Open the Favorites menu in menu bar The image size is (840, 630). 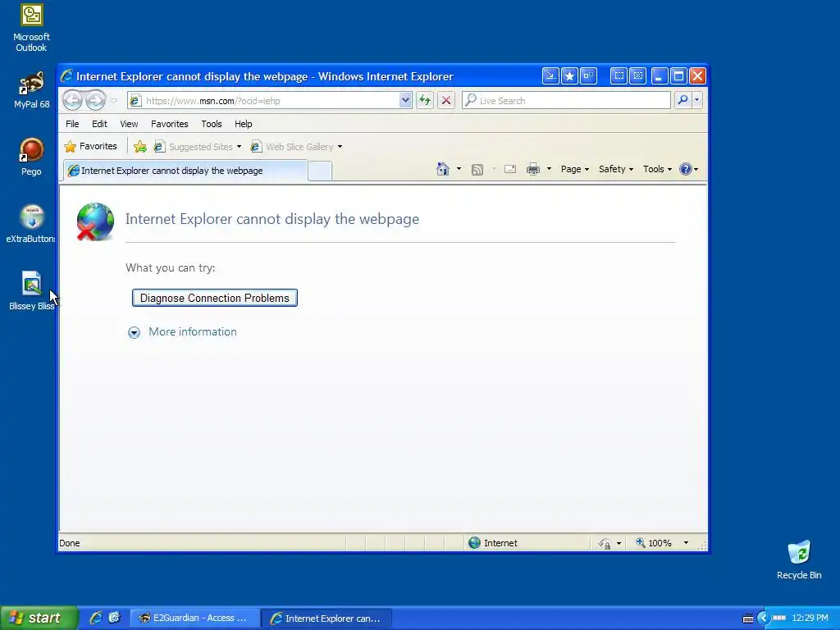coord(169,124)
